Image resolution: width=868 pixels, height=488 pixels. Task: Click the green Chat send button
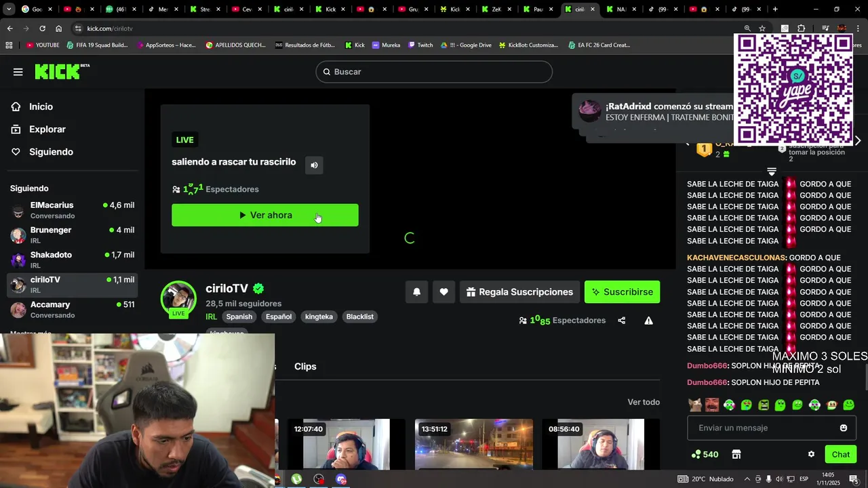tap(841, 454)
